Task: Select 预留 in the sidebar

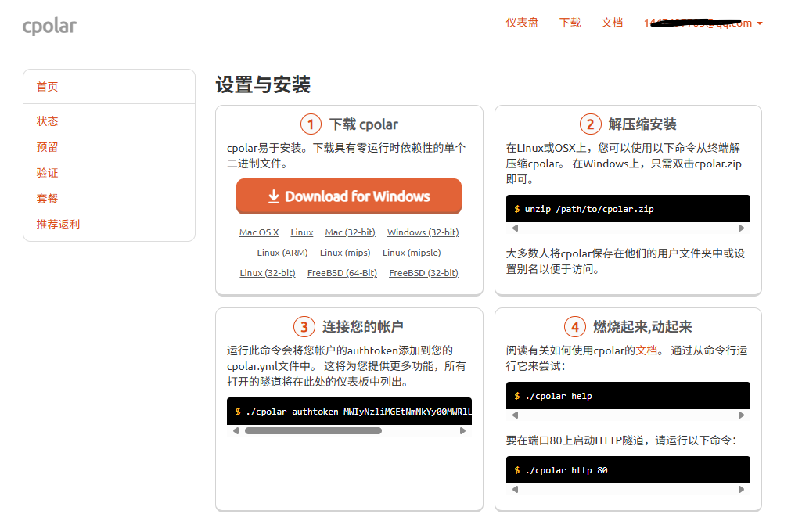Action: pos(47,147)
